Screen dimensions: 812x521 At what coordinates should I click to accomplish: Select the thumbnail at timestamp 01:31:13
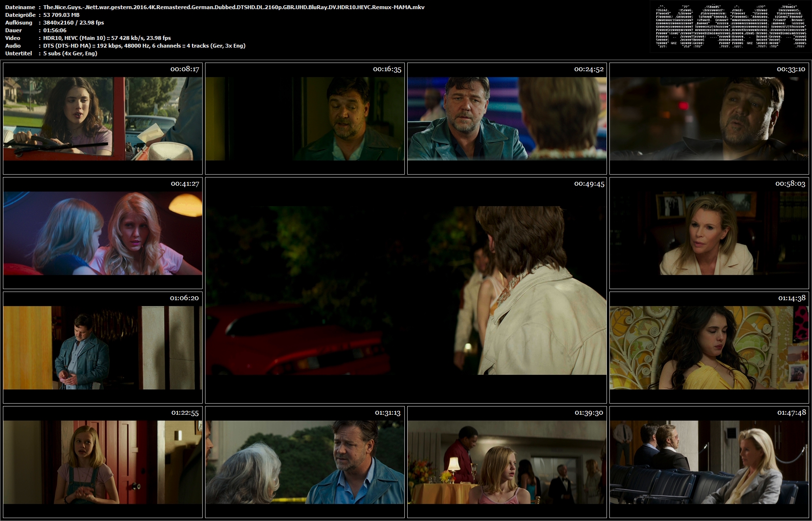click(305, 462)
